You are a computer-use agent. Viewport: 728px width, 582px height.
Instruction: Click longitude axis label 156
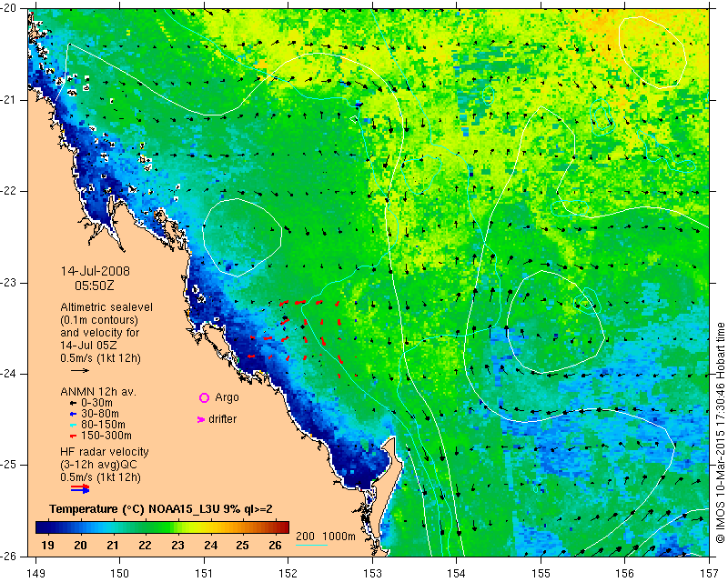(625, 574)
